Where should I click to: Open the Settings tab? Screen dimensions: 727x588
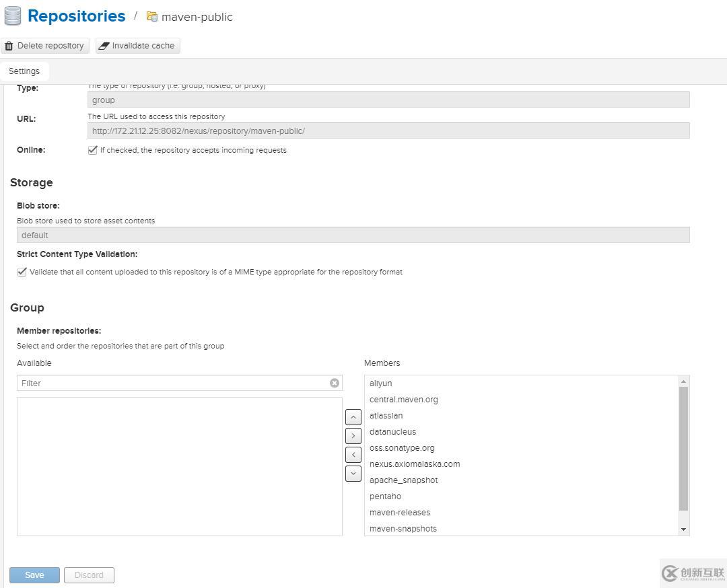pos(24,71)
